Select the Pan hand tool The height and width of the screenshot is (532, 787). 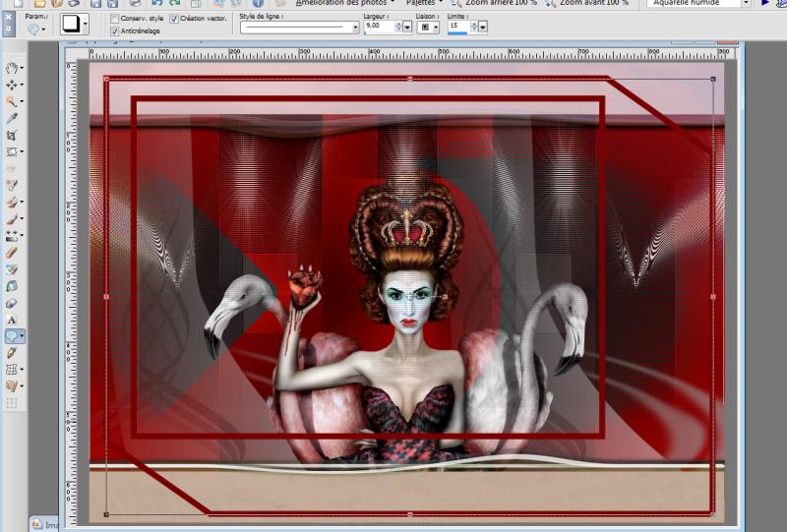(12, 68)
